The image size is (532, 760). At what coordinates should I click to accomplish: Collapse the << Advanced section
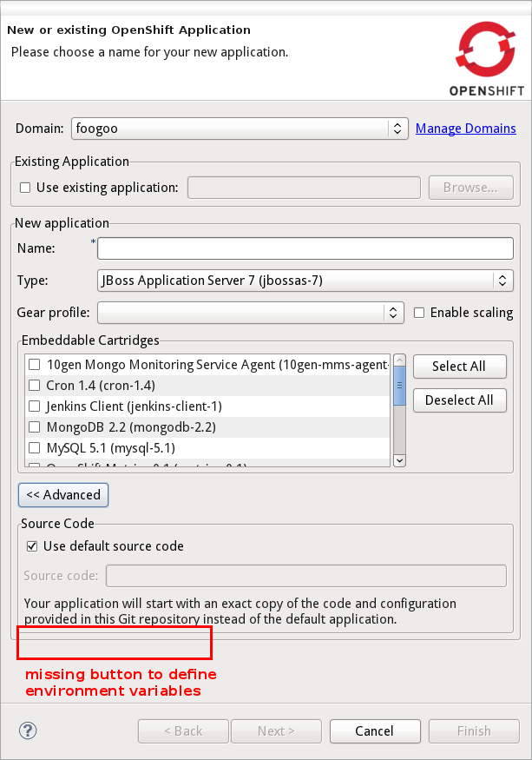[63, 495]
